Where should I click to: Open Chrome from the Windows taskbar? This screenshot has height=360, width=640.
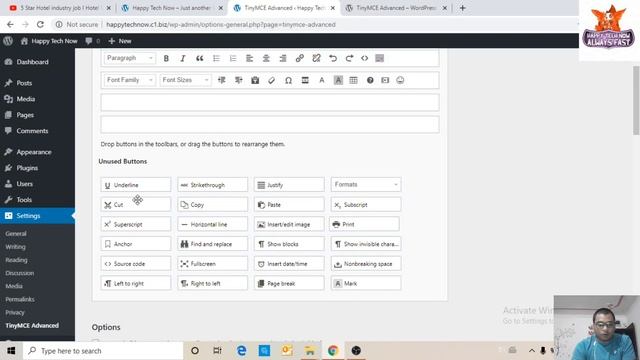tap(333, 351)
